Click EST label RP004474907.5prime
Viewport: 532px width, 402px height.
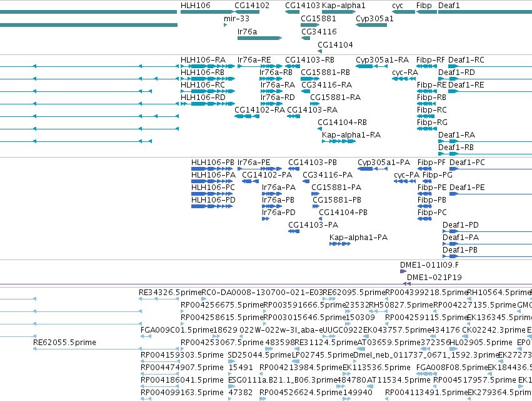pyautogui.click(x=182, y=368)
